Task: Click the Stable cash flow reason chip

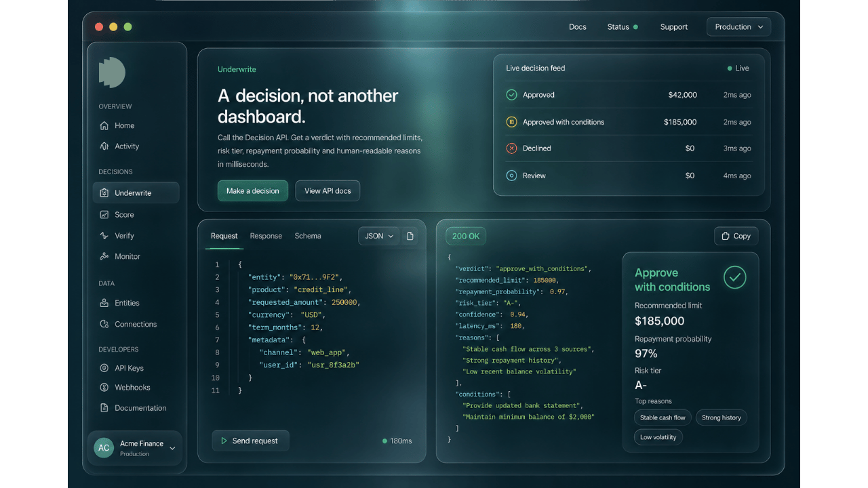Action: point(663,418)
